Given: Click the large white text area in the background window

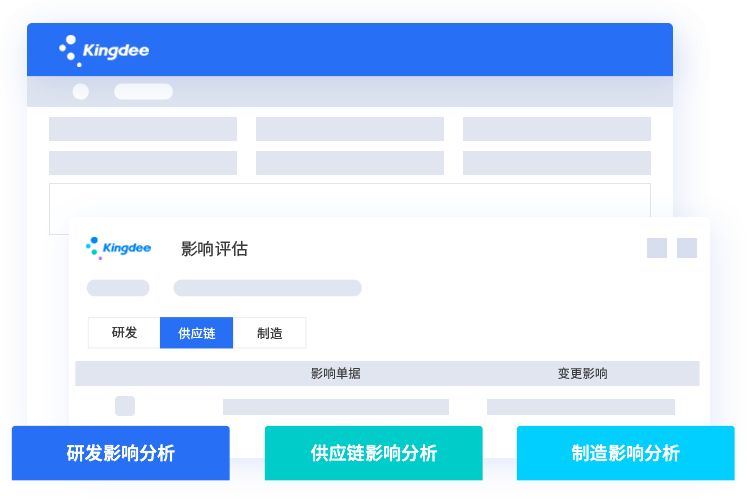Looking at the screenshot, I should point(349,198).
